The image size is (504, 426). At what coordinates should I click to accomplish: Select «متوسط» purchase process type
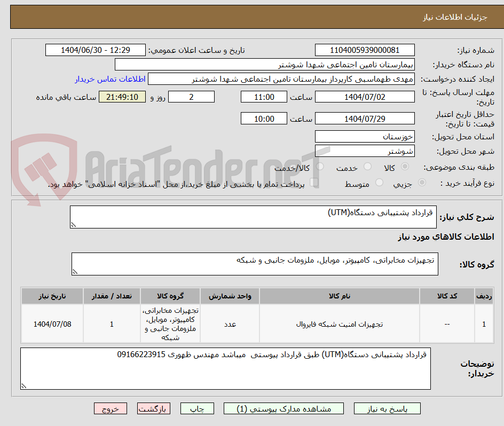(x=380, y=182)
